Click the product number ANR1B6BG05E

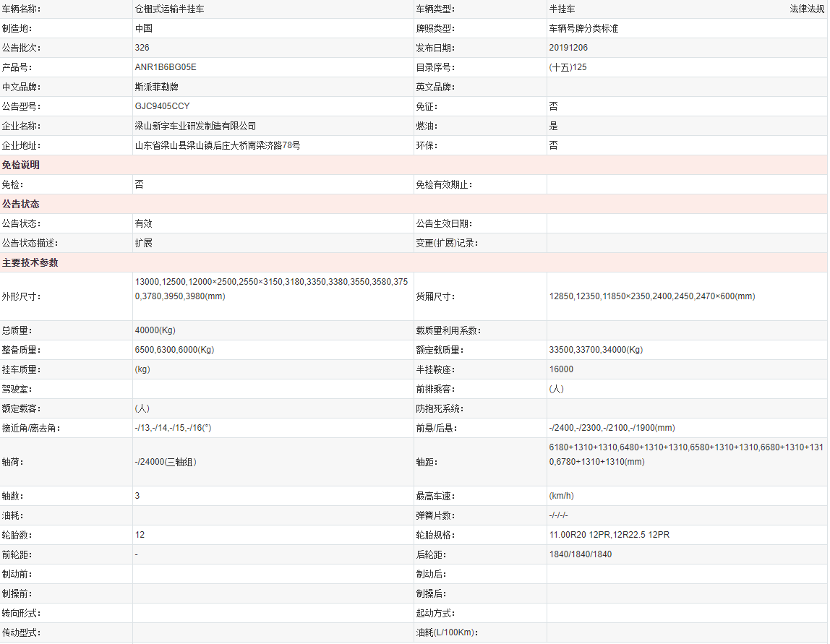click(x=166, y=67)
